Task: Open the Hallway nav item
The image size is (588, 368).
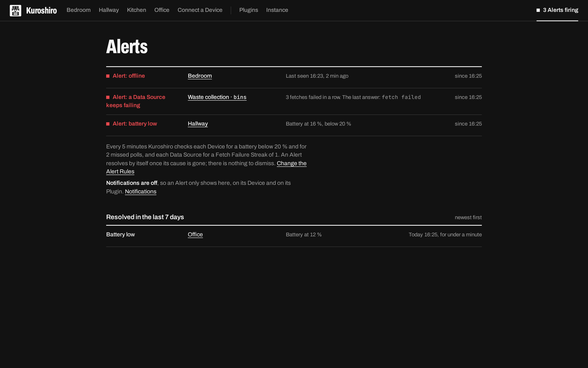Action: (x=109, y=10)
